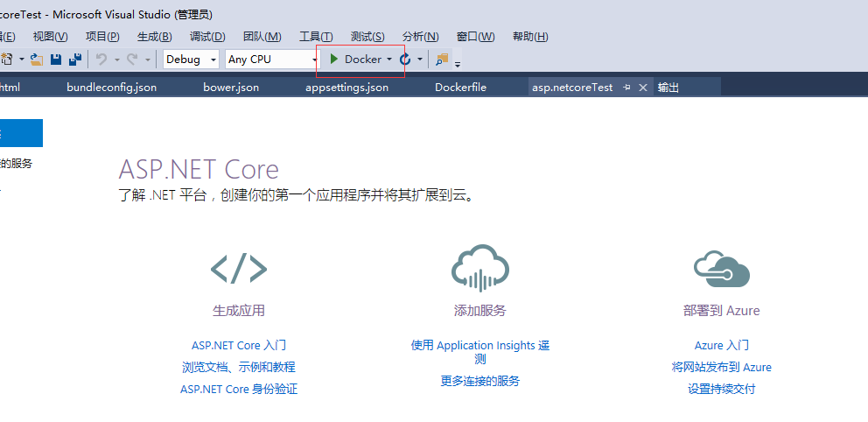Open the 项目(P) menu

click(102, 37)
